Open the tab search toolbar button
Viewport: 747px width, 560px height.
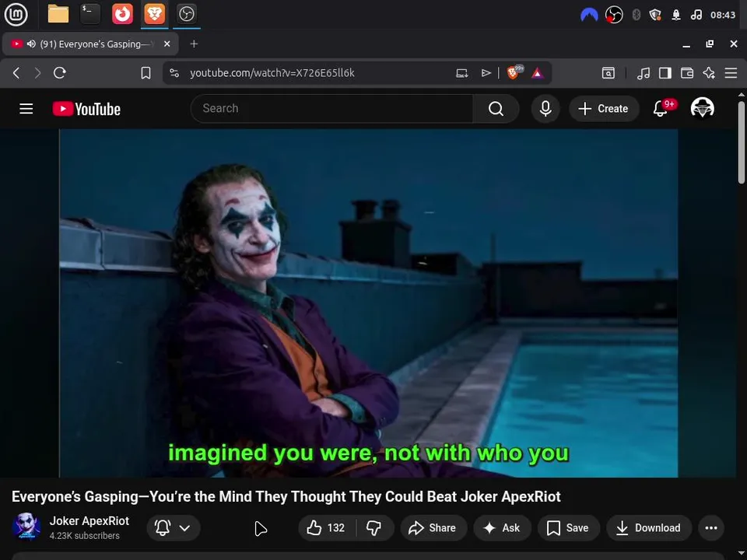point(608,73)
